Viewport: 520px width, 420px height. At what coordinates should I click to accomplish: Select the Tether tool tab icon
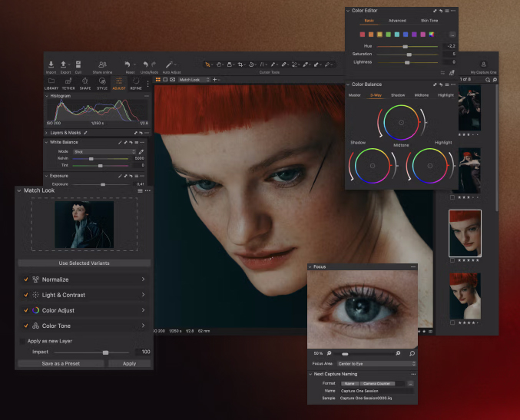pyautogui.click(x=68, y=81)
